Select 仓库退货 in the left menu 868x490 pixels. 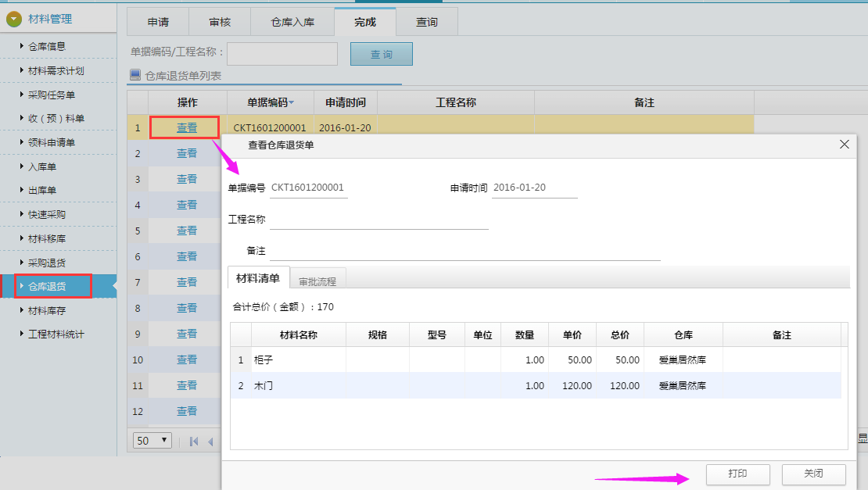tap(47, 286)
